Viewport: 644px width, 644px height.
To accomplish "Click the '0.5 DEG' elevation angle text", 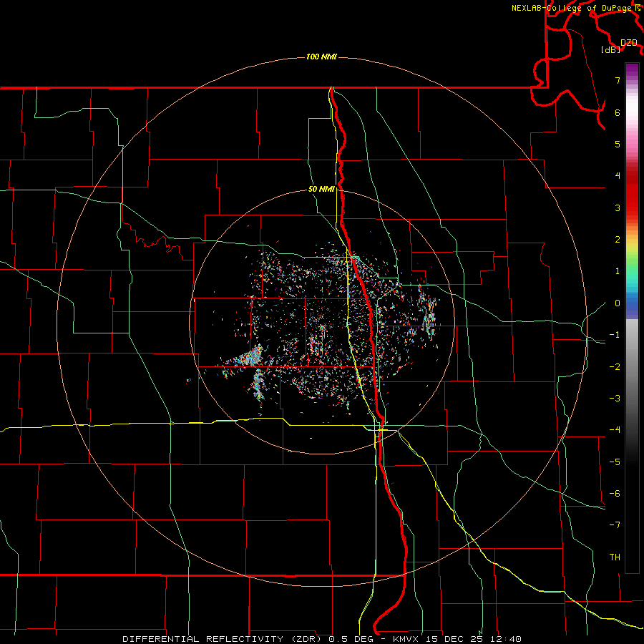I will coord(351,639).
